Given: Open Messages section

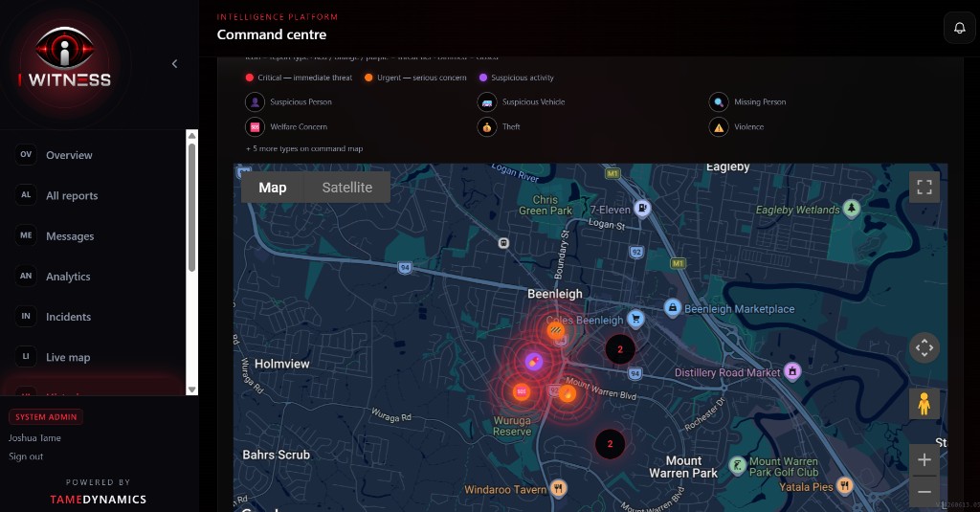Looking at the screenshot, I should (x=70, y=236).
